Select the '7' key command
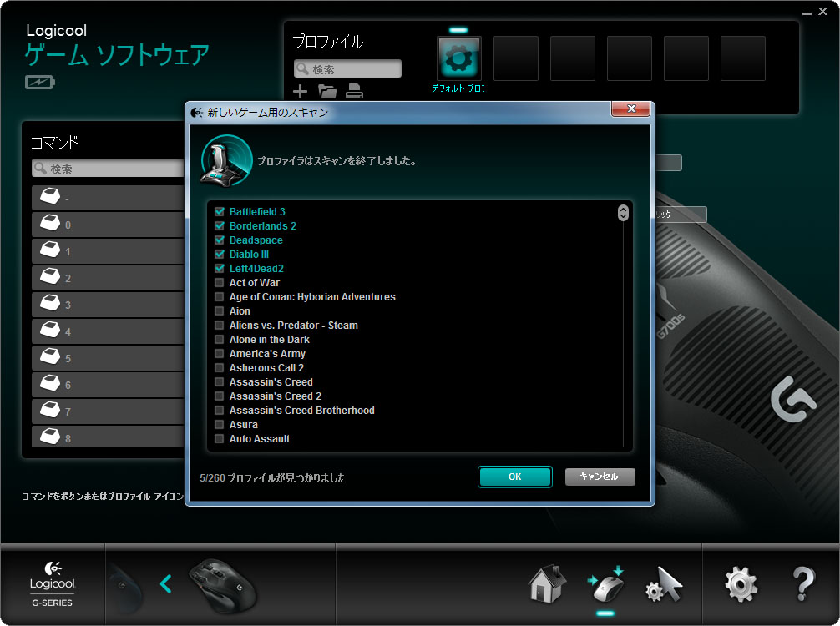 [x=108, y=411]
